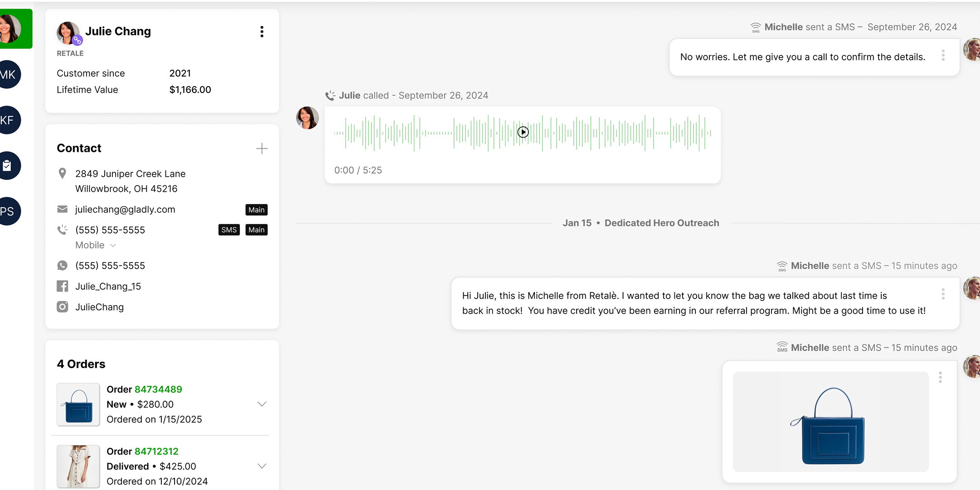The image size is (980, 490).
Task: Switch to KF customer tab
Action: 8,120
